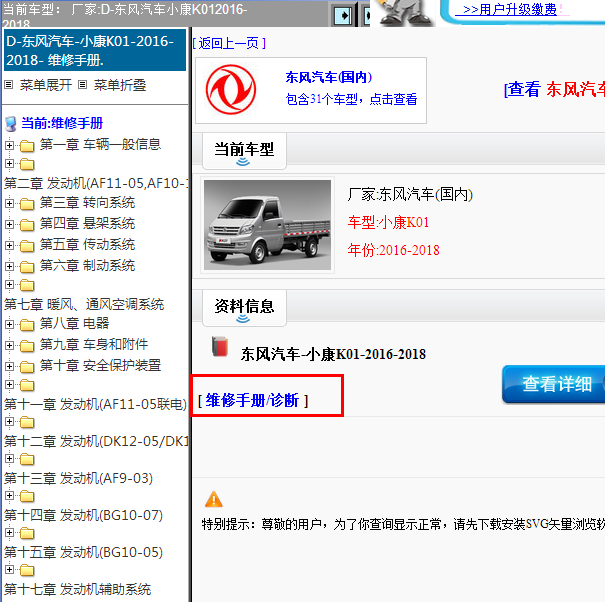Select 第七章 暖风、通风空调系统
This screenshot has height=602, width=605.
(84, 304)
